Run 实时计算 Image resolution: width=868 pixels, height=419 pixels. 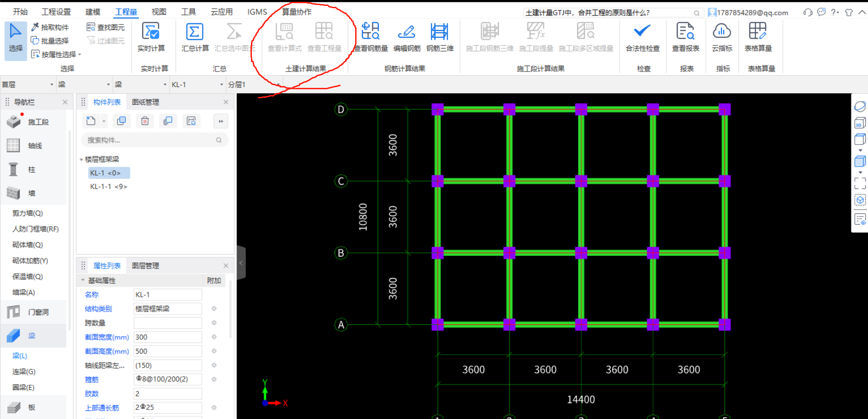pos(151,37)
